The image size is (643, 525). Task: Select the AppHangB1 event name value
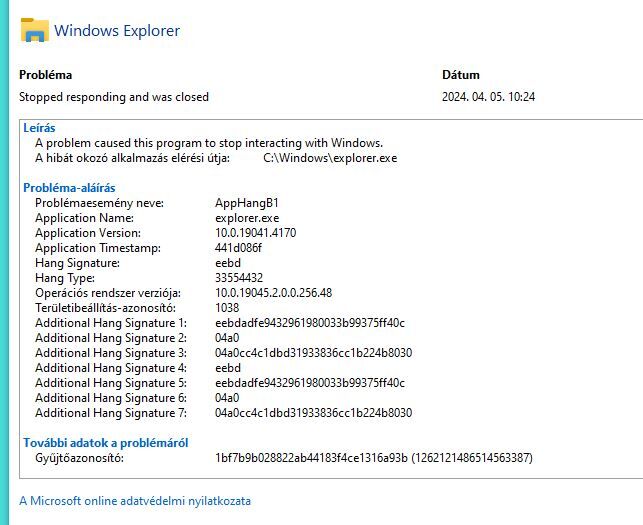[x=247, y=203]
